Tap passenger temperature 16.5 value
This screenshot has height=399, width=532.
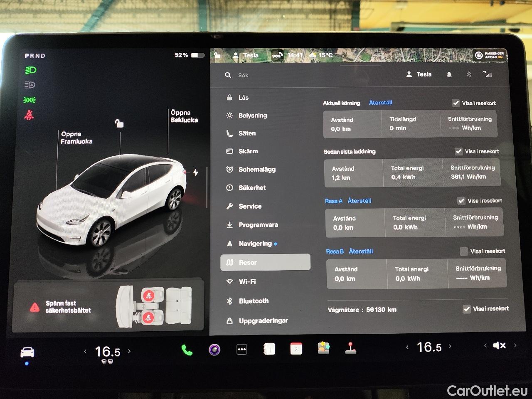pyautogui.click(x=429, y=347)
